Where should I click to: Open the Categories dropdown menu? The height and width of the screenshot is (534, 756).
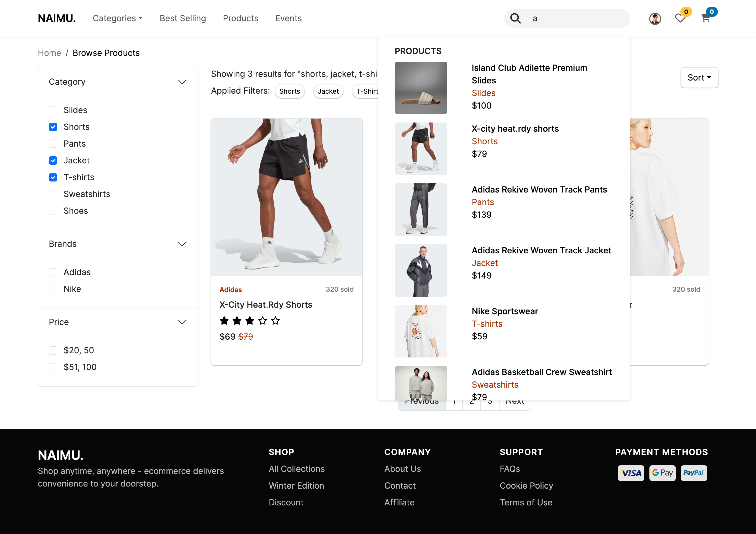tap(118, 18)
